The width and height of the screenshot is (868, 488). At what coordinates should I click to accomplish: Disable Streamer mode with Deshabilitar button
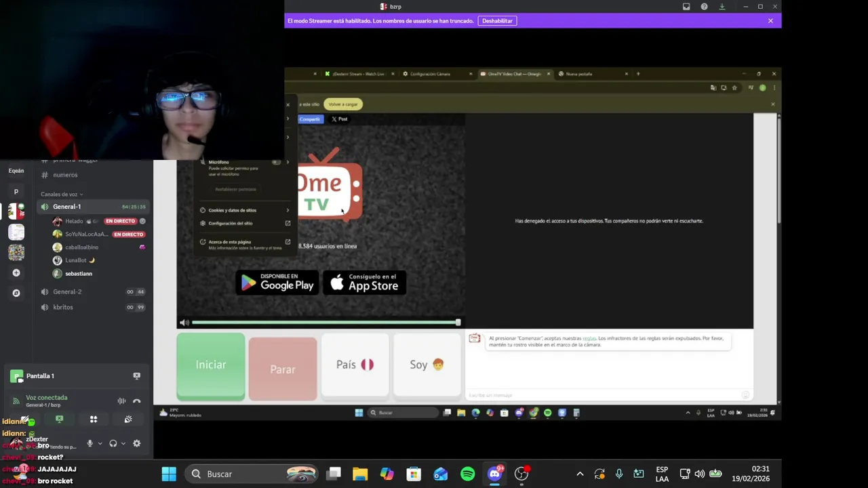click(497, 21)
